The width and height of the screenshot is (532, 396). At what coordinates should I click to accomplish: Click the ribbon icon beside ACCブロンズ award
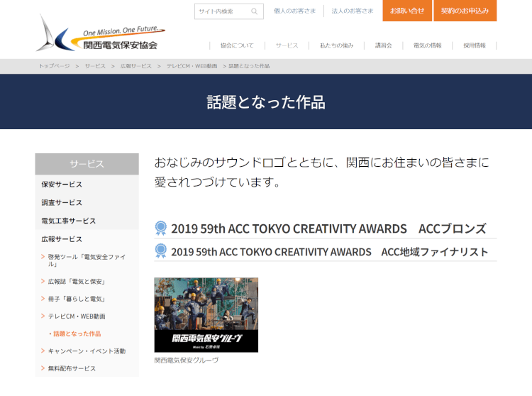161,228
